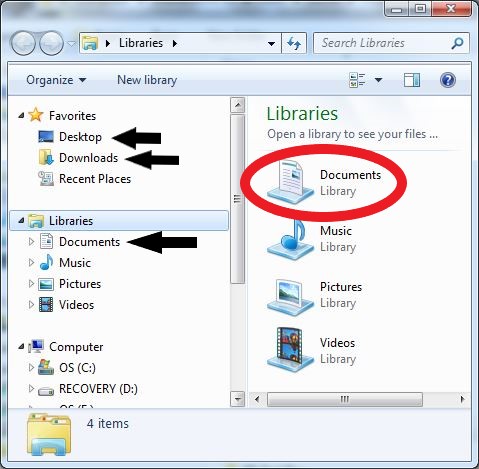This screenshot has width=479, height=469.
Task: Collapse the Favorites group
Action: 21,116
